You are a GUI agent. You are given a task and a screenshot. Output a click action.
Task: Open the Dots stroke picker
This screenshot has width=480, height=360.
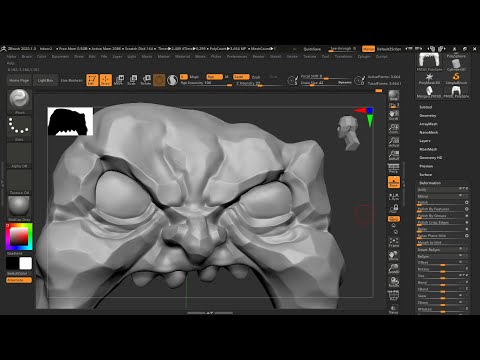click(x=19, y=127)
